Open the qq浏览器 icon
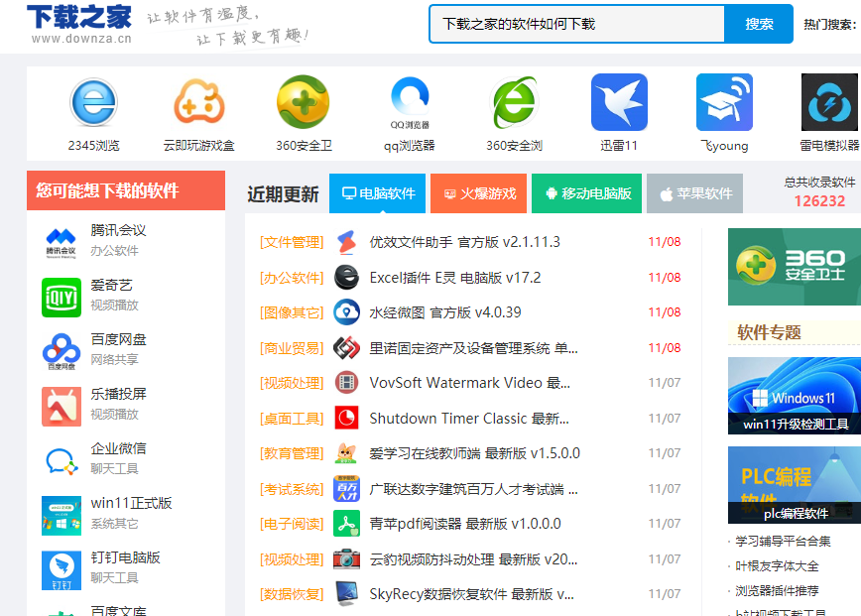Image resolution: width=861 pixels, height=616 pixels. pos(410,103)
